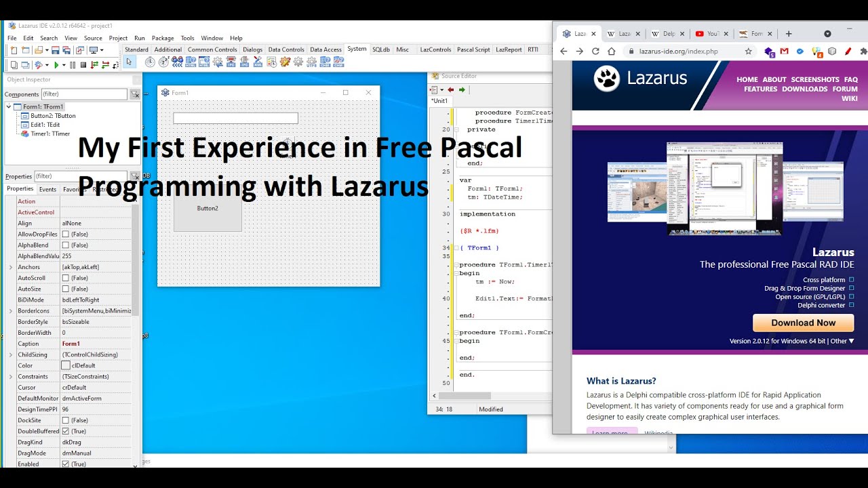
Task: Click the browser home icon
Action: click(x=611, y=51)
